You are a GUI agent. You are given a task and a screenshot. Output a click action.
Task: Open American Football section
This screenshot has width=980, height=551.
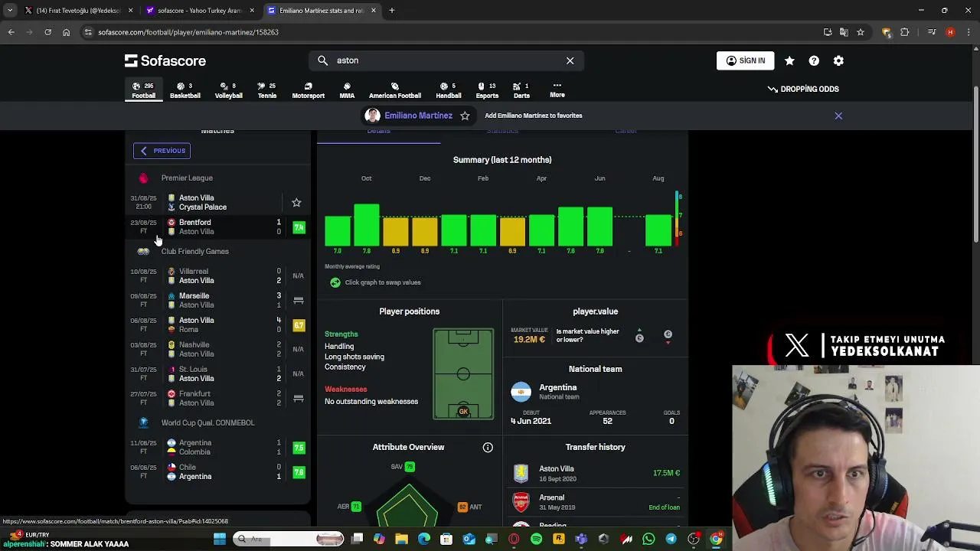coord(395,90)
